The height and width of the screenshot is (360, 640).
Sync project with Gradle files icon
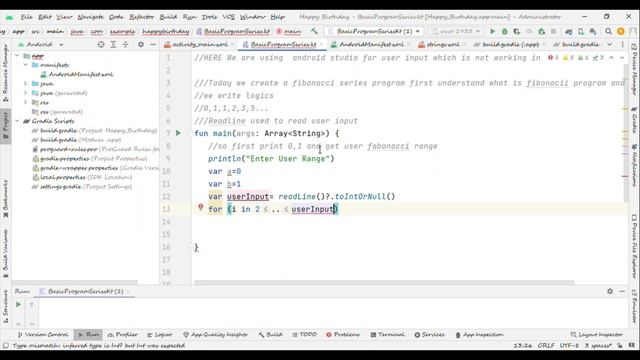point(568,31)
